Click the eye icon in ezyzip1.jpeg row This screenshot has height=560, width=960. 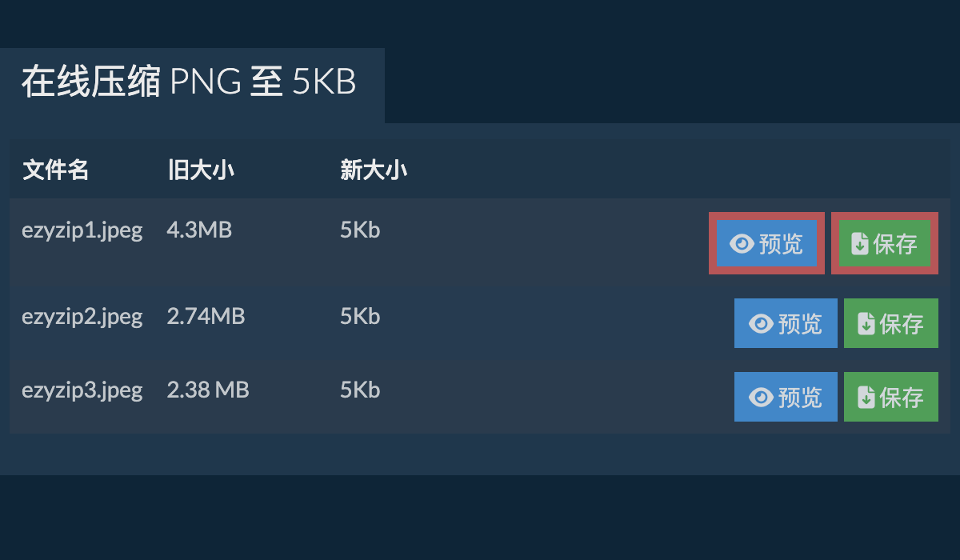(x=742, y=244)
